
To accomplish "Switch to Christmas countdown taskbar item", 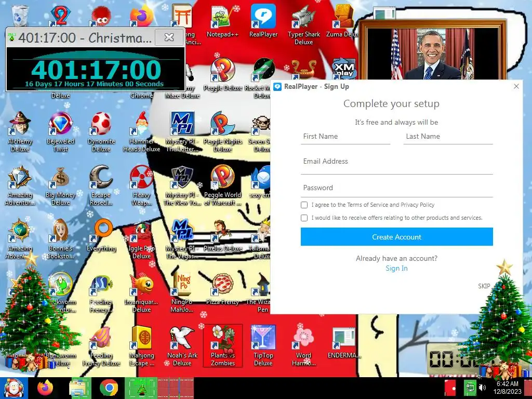I will click(x=141, y=388).
